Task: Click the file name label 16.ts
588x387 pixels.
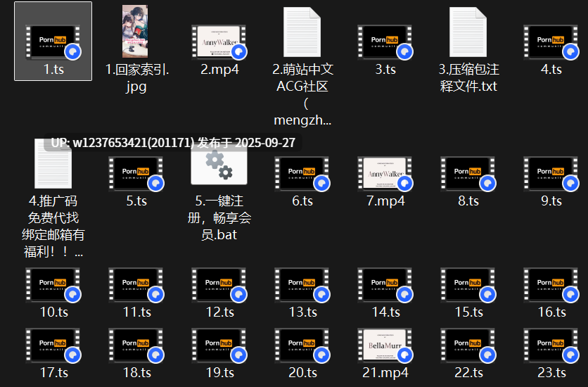Action: point(552,312)
